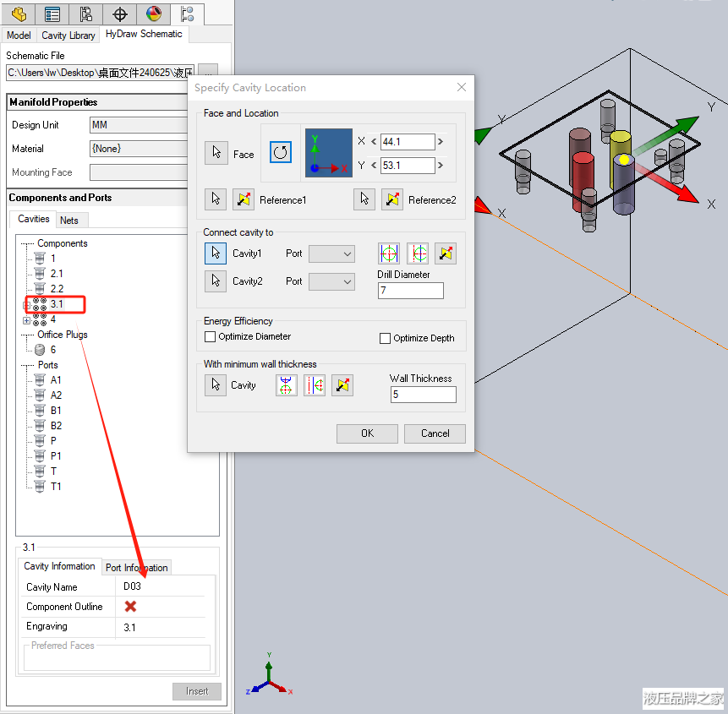The image size is (728, 714).
Task: Enable the Optimize Depth checkbox
Action: (386, 338)
